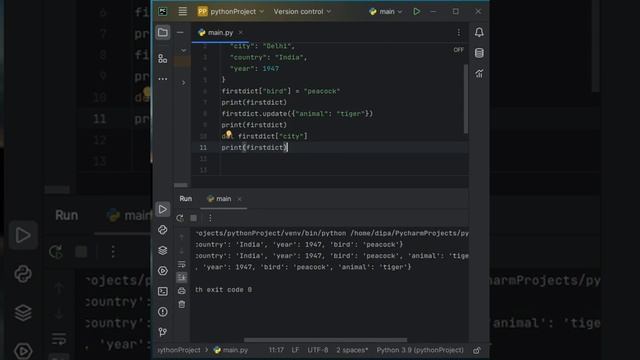The height and width of the screenshot is (360, 640).
Task: Open the 2 spaces indent selector
Action: tap(352, 350)
